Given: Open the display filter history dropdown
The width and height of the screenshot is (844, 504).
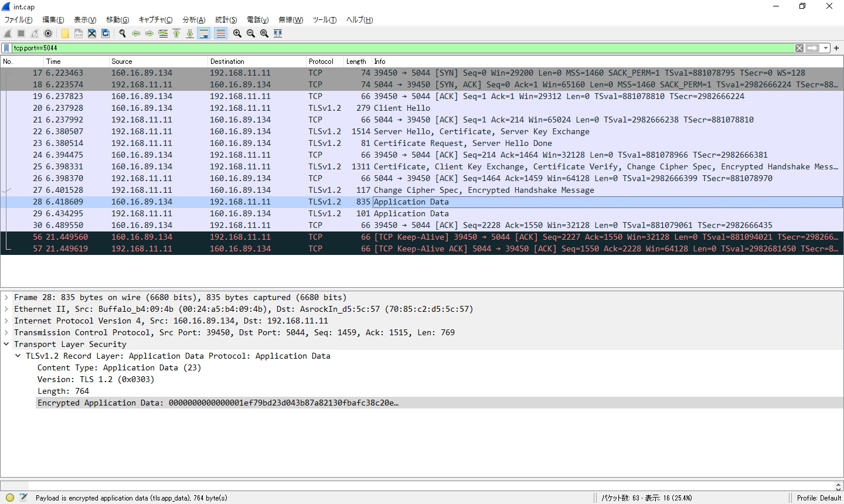Looking at the screenshot, I should (x=825, y=48).
